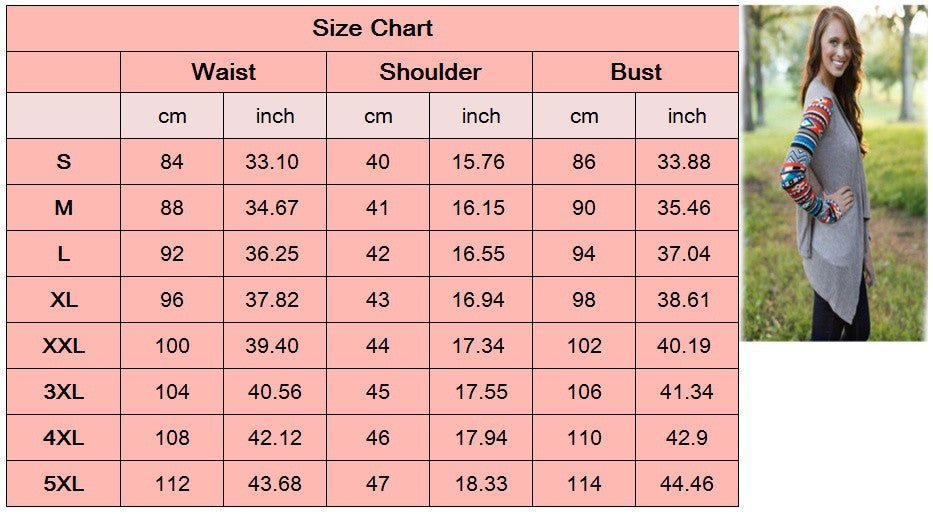
Task: Click the L size row label
Action: coord(64,254)
